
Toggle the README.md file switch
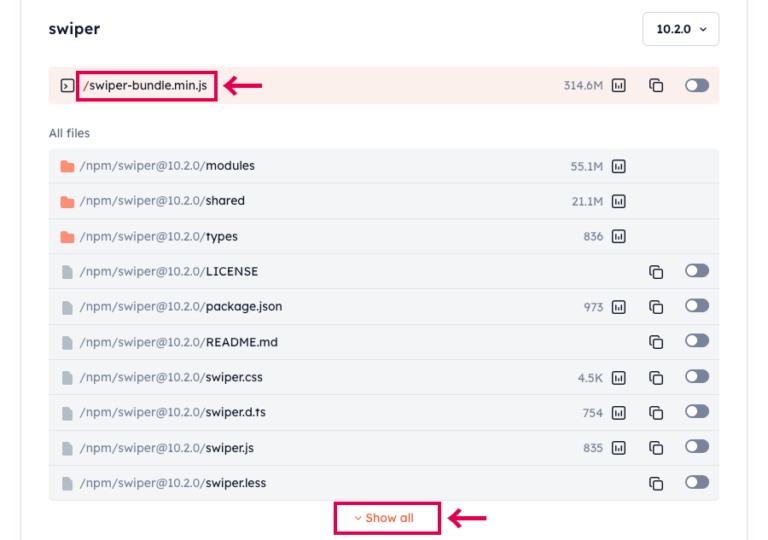(697, 342)
